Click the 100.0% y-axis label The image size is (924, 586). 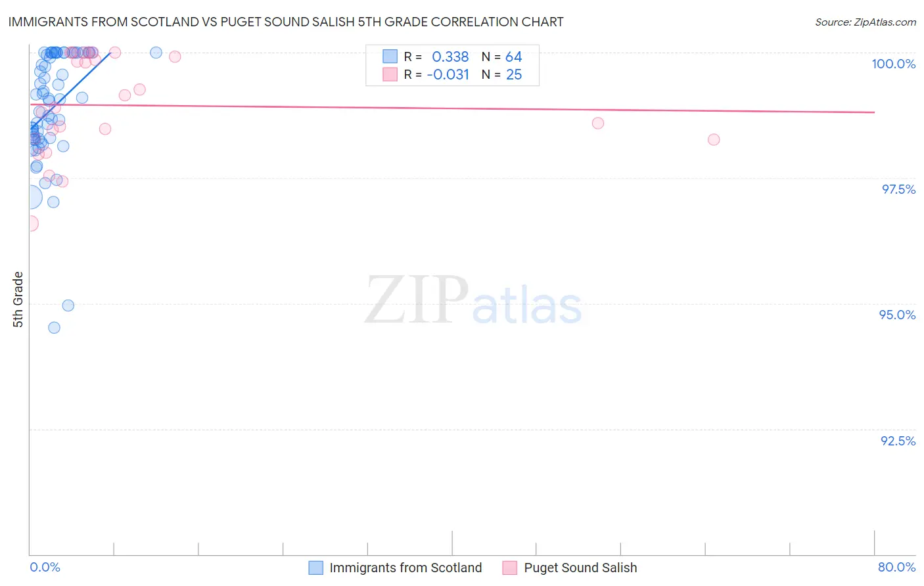[x=893, y=64]
